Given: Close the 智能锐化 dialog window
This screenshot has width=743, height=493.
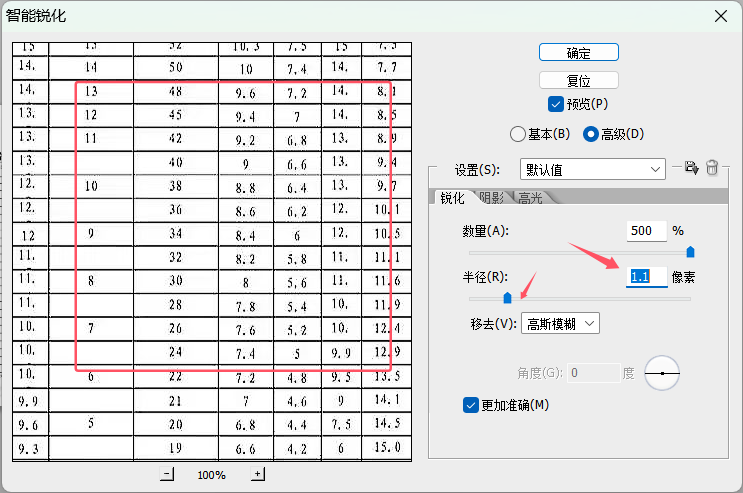Looking at the screenshot, I should [720, 15].
